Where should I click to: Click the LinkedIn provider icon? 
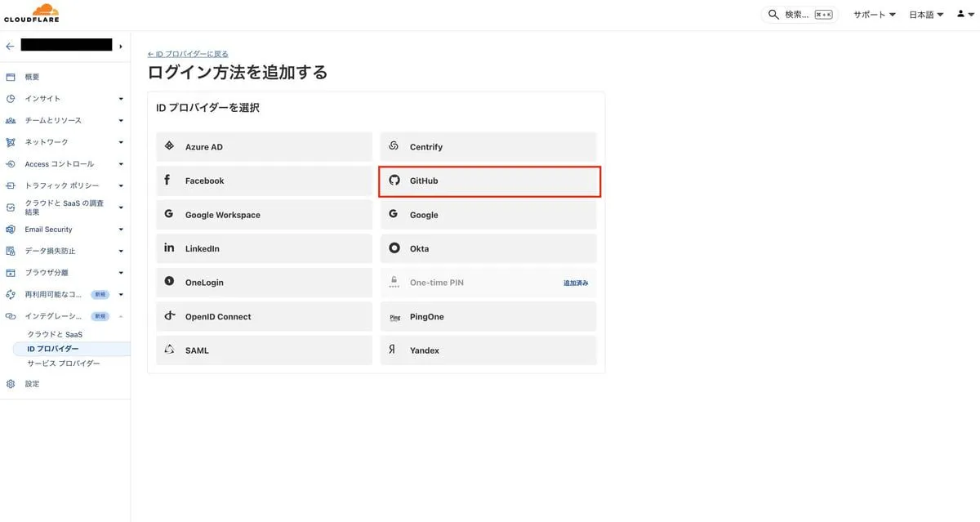tap(169, 248)
